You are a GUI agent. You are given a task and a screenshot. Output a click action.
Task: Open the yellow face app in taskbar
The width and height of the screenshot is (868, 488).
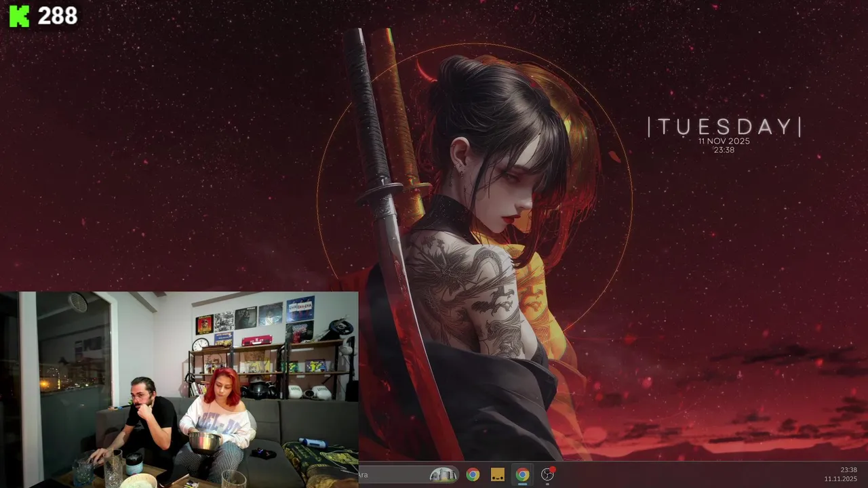498,475
